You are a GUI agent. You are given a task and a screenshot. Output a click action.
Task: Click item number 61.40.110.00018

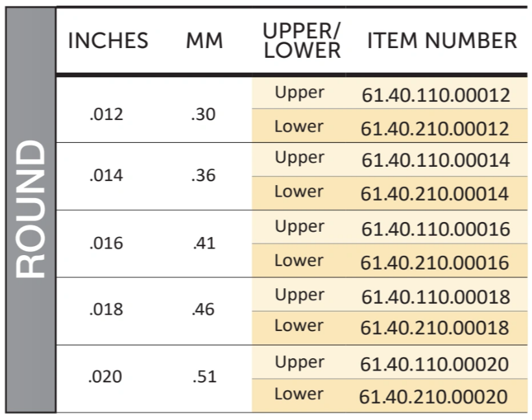pyautogui.click(x=435, y=297)
